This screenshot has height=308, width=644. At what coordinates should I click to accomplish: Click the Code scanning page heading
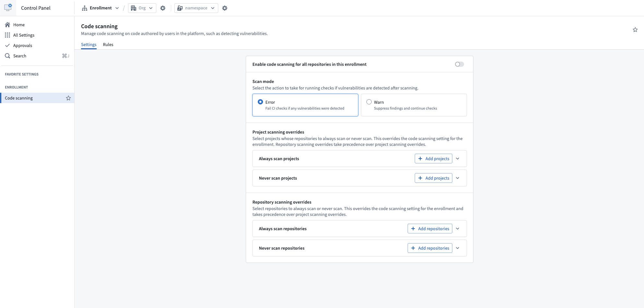[x=99, y=26]
